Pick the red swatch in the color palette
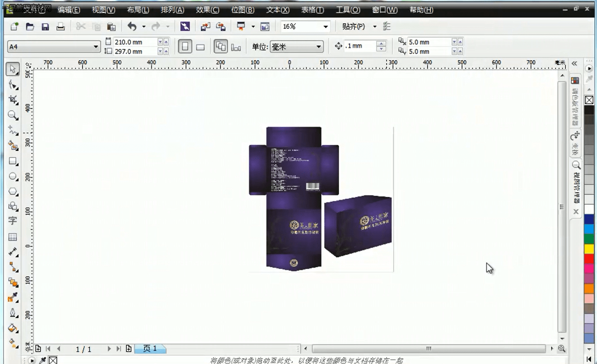Viewport: 597px width, 364px height. [x=589, y=259]
